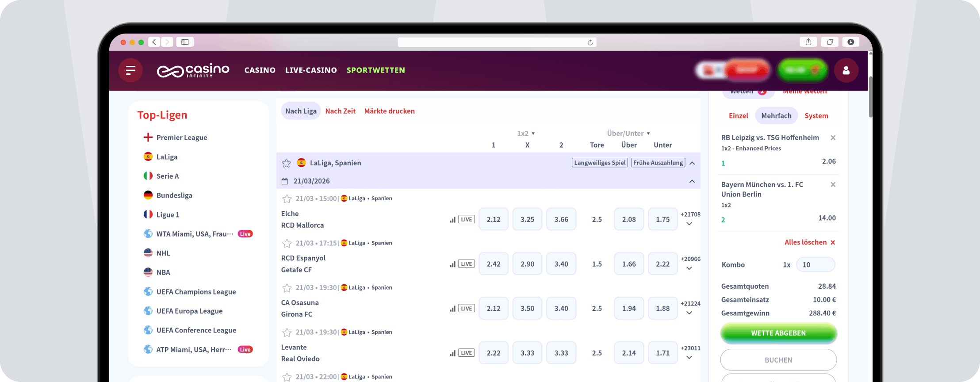Open the hamburger menu in header
This screenshot has width=980, height=382.
[130, 70]
